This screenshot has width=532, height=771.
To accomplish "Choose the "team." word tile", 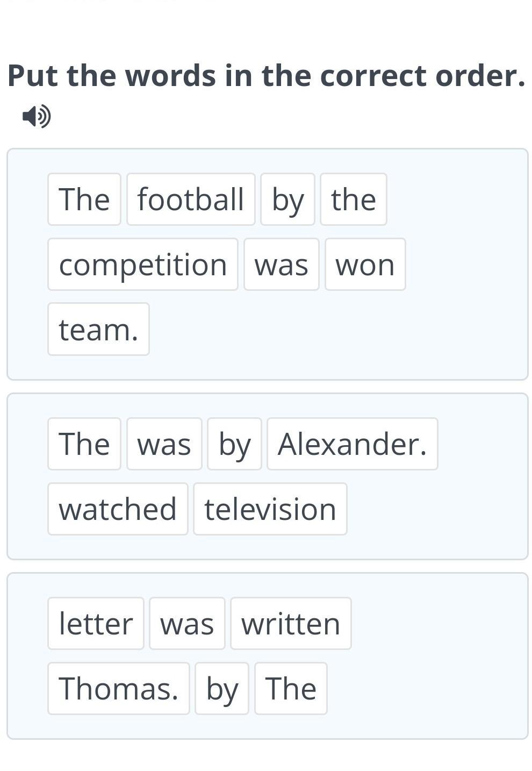I will [98, 329].
